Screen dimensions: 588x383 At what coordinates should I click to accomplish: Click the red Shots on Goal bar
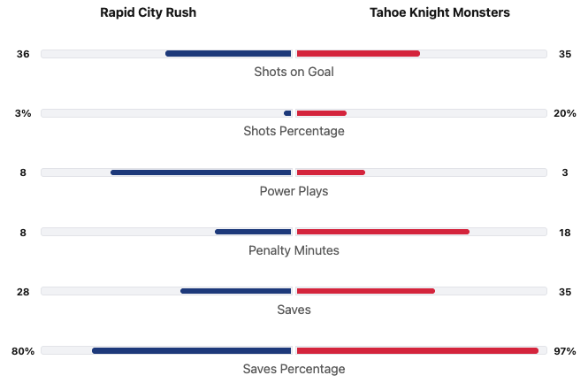(358, 54)
